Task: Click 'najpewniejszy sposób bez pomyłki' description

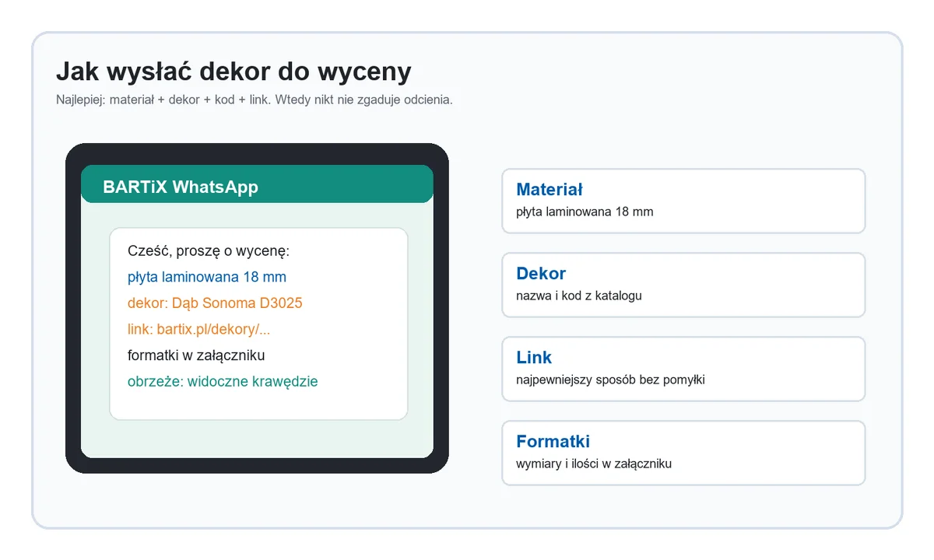Action: (611, 380)
